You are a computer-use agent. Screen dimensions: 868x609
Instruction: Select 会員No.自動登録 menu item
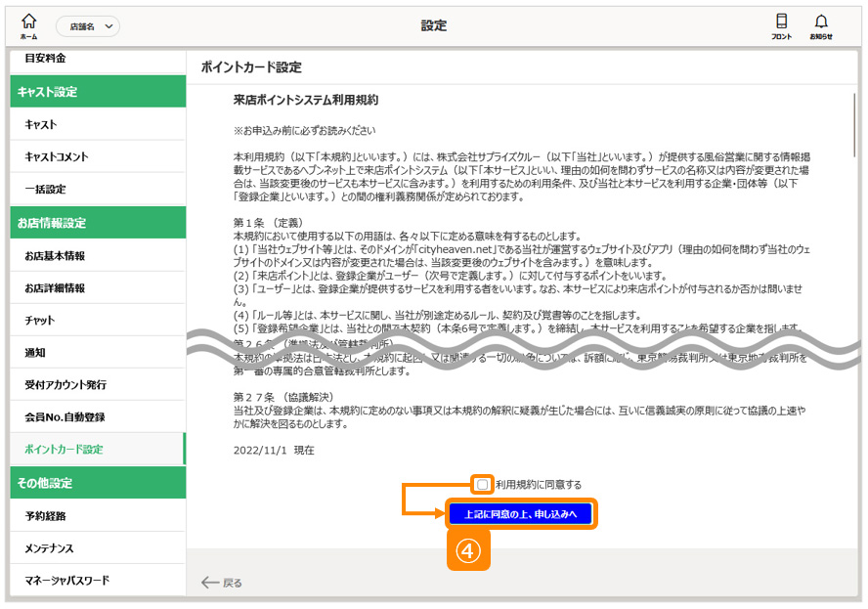point(65,417)
